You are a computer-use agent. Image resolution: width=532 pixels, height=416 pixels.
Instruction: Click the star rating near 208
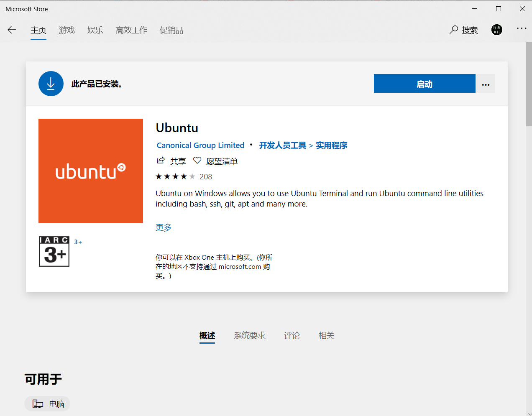point(175,176)
